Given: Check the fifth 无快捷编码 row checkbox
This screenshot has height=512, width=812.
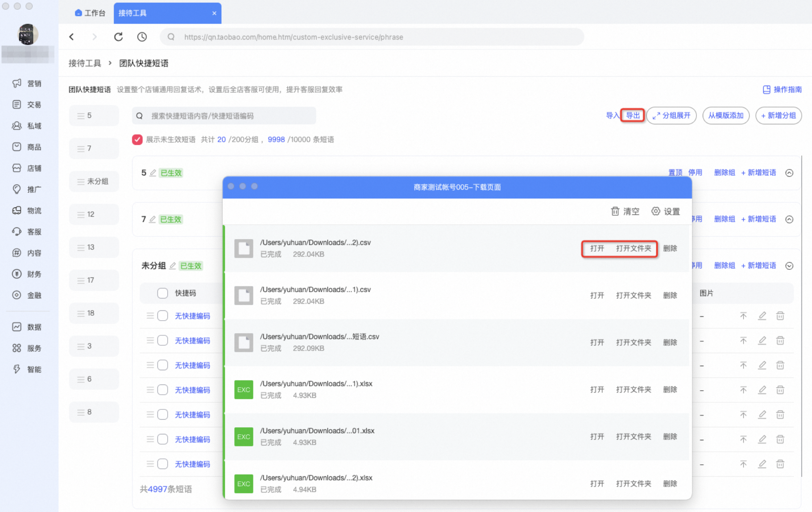Looking at the screenshot, I should (x=162, y=415).
